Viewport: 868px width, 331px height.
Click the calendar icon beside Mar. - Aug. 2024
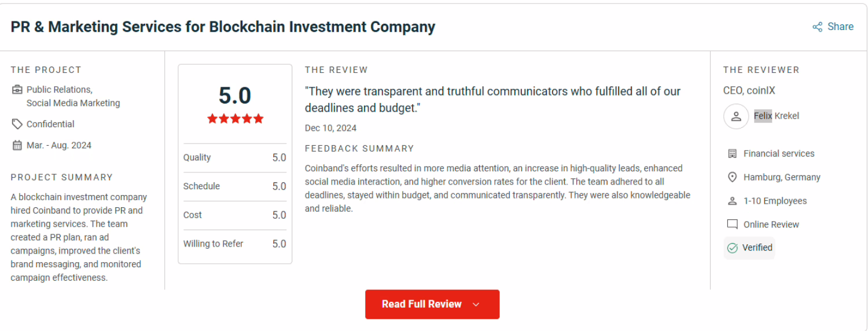point(17,145)
